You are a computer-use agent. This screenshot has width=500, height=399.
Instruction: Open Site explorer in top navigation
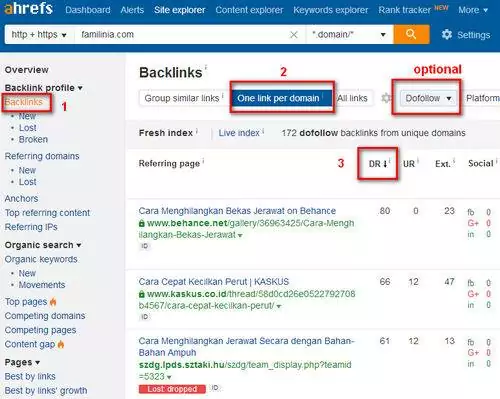[x=180, y=10]
